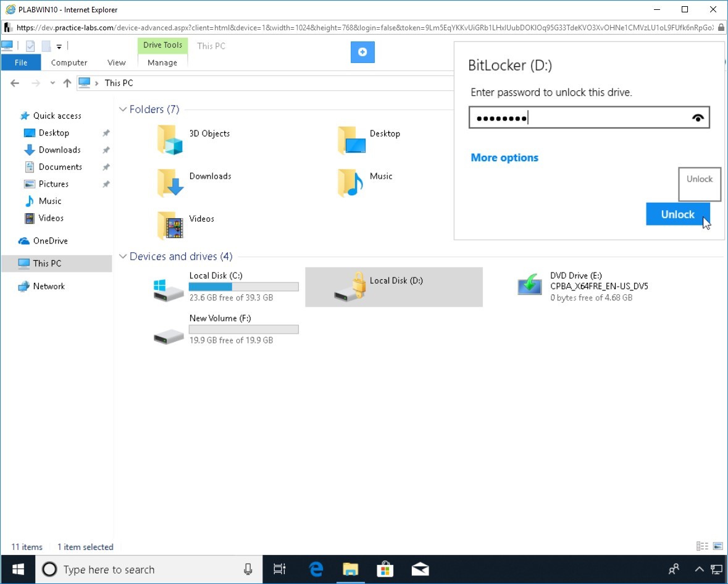Click New Volume (F:) capacity bar
The height and width of the screenshot is (584, 728).
[244, 329]
